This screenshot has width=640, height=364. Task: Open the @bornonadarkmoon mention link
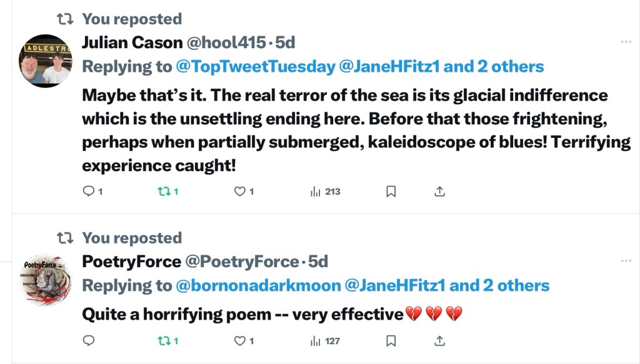(x=258, y=286)
